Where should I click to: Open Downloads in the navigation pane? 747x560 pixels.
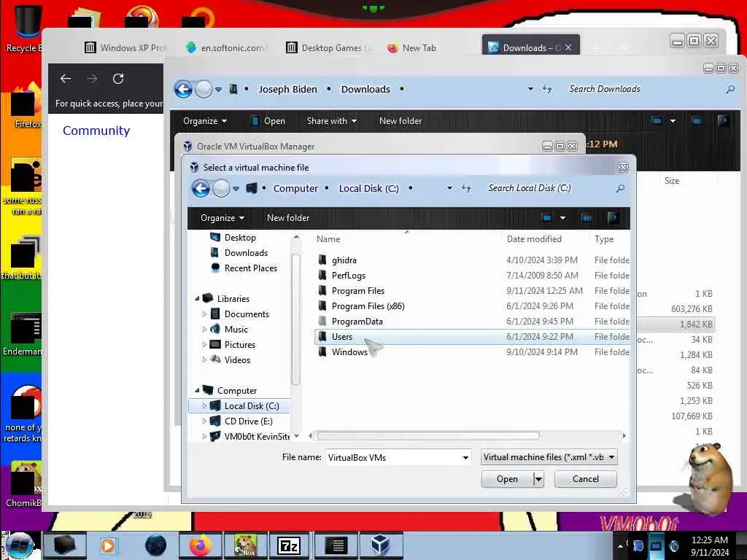(246, 253)
